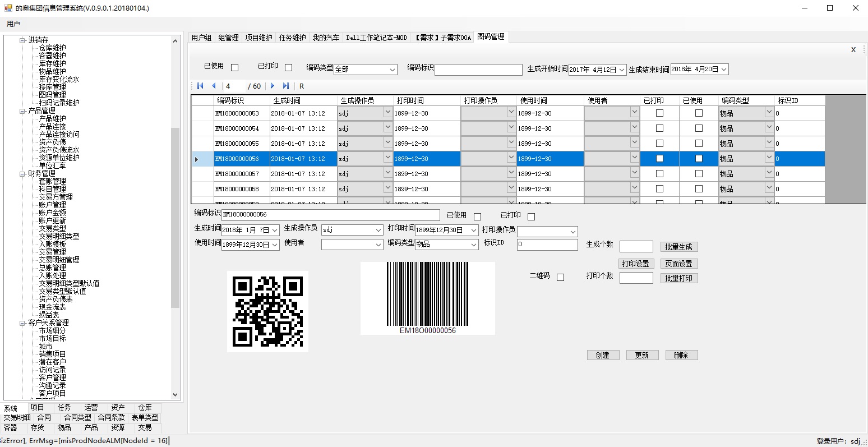Jump to last page with last-page arrow icon
The height and width of the screenshot is (447, 868).
click(287, 86)
